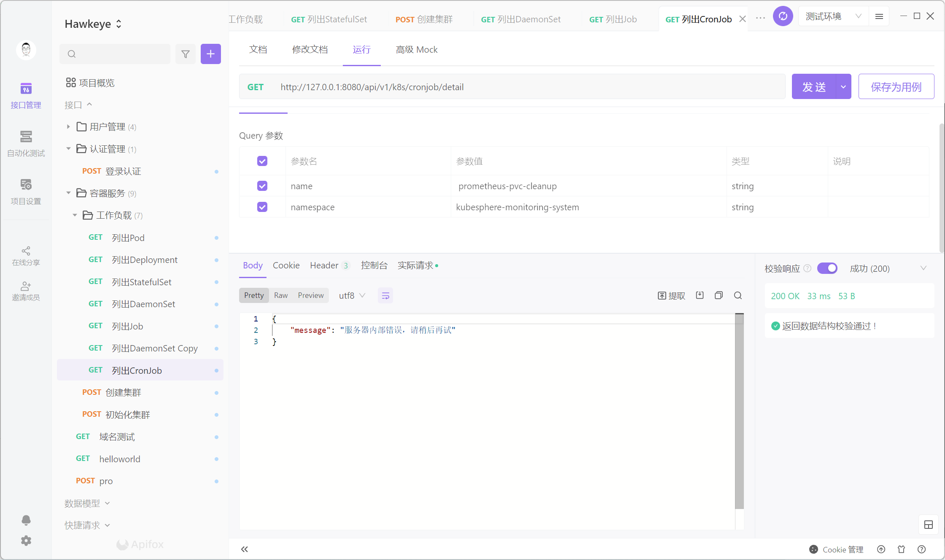945x560 pixels.
Task: Open the Hawkeye project switcher
Action: pyautogui.click(x=93, y=24)
